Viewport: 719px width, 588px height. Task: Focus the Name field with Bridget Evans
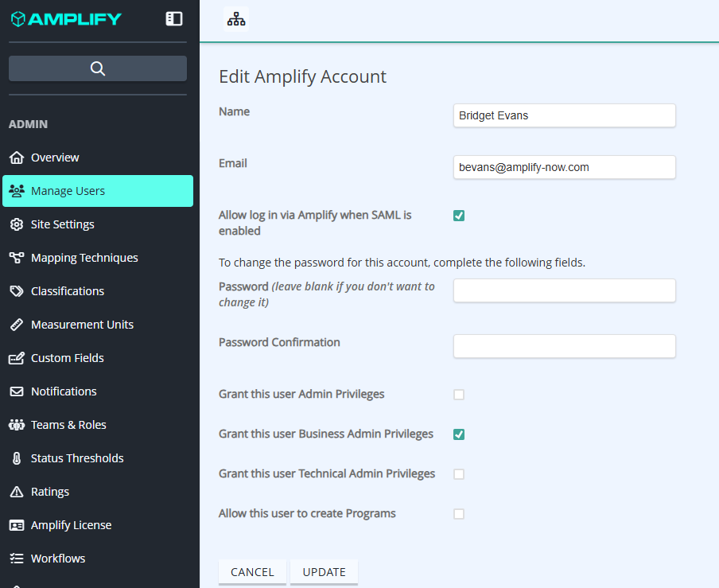(565, 115)
